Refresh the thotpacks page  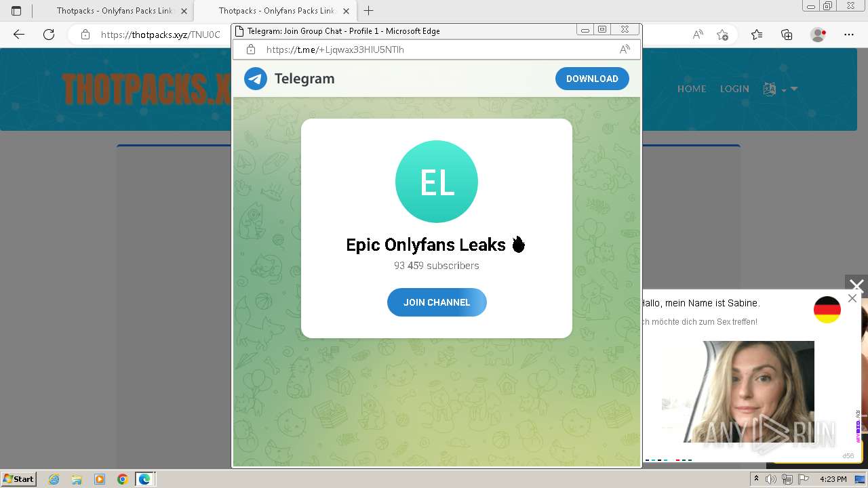point(49,35)
